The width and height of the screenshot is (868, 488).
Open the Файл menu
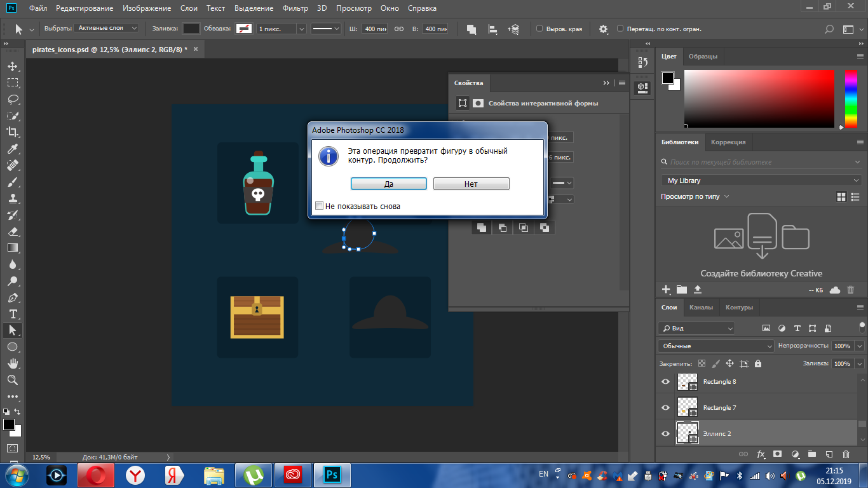tap(38, 8)
